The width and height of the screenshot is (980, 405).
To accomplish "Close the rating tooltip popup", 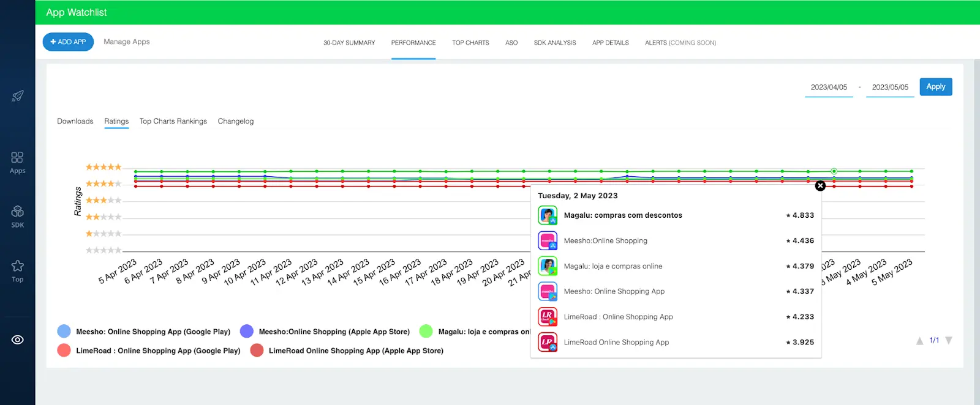I will click(820, 185).
